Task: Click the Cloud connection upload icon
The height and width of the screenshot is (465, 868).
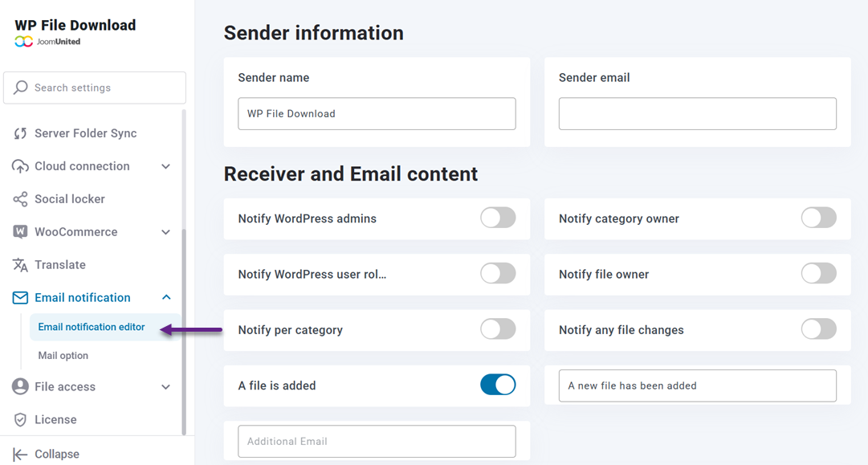Action: 20,166
